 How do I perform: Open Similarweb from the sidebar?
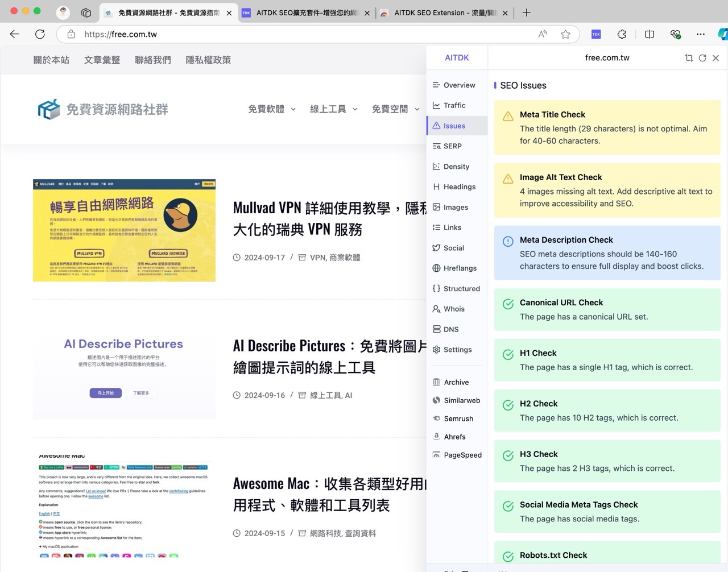(457, 400)
